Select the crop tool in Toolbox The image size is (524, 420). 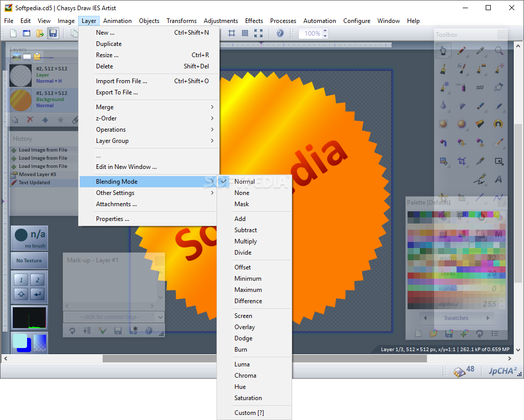(462, 161)
